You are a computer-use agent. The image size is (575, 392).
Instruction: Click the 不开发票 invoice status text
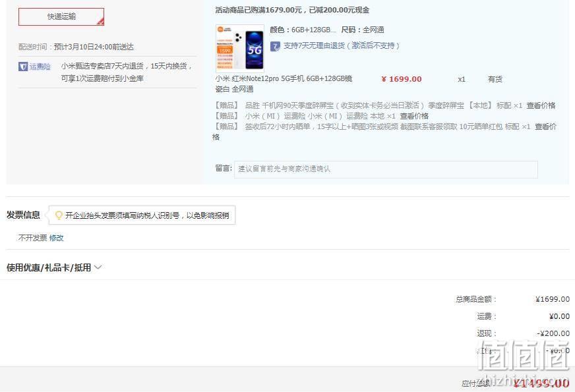tap(32, 238)
